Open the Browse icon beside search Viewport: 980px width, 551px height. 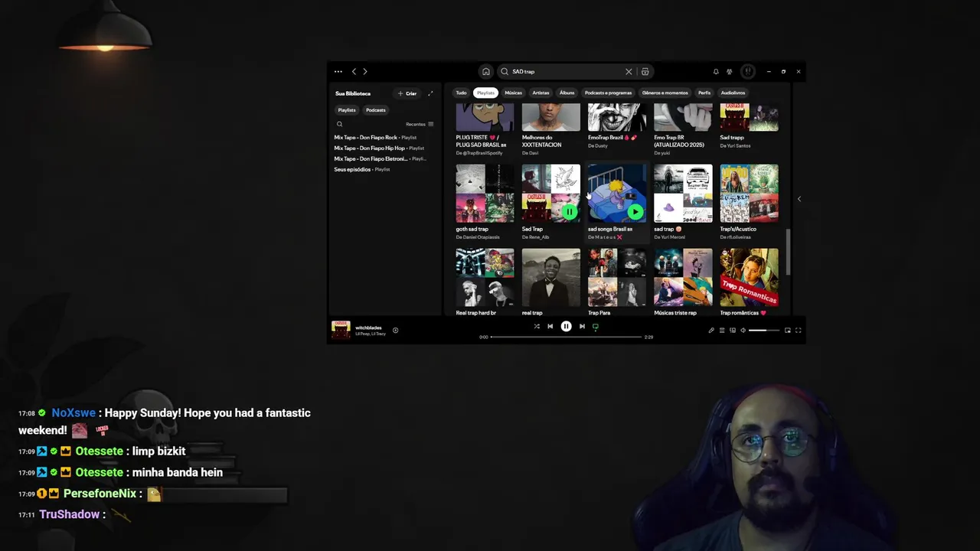click(645, 71)
